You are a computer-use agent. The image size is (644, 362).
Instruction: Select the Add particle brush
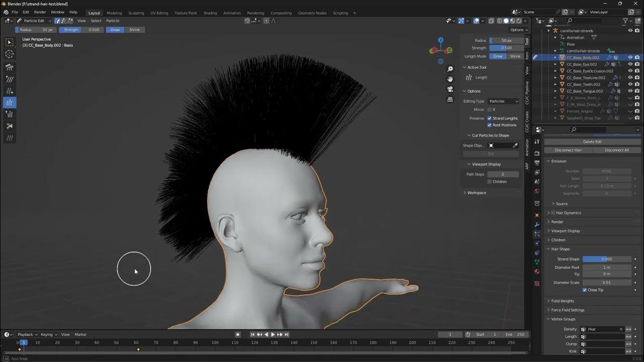click(10, 91)
